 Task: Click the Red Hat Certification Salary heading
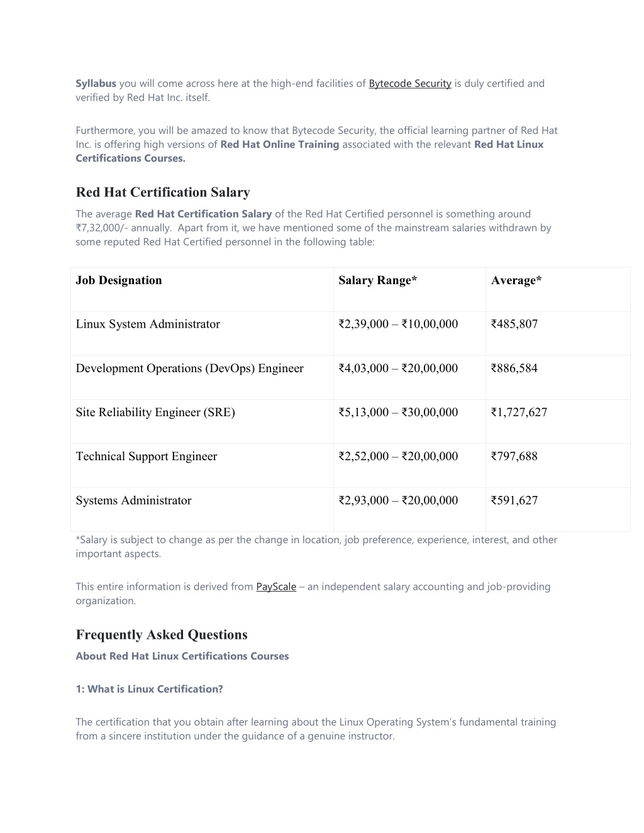pos(163,192)
